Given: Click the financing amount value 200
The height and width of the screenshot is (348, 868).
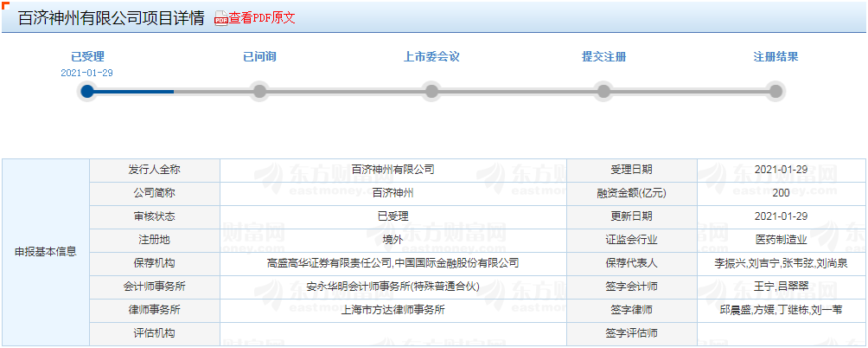Looking at the screenshot, I should pyautogui.click(x=781, y=193).
